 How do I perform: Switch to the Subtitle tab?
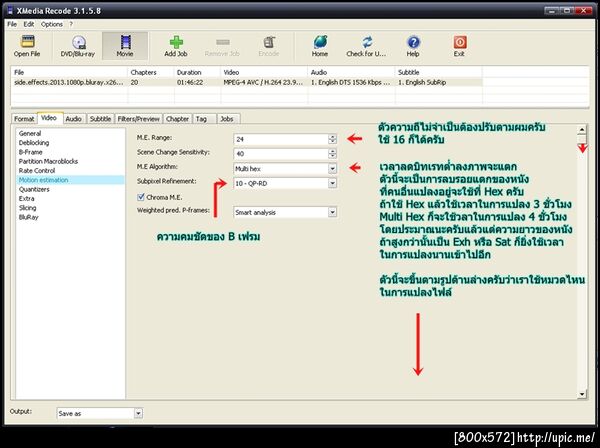click(x=100, y=119)
